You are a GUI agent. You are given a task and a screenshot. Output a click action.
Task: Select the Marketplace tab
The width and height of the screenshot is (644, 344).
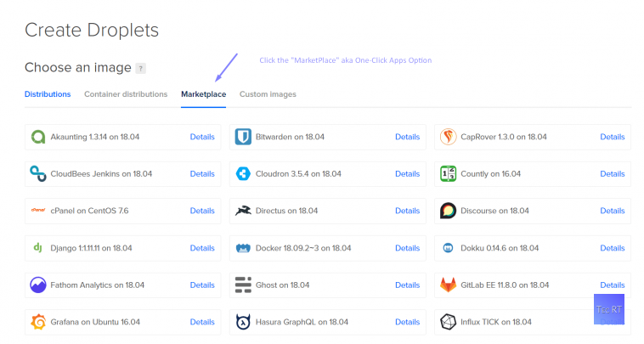pyautogui.click(x=204, y=94)
